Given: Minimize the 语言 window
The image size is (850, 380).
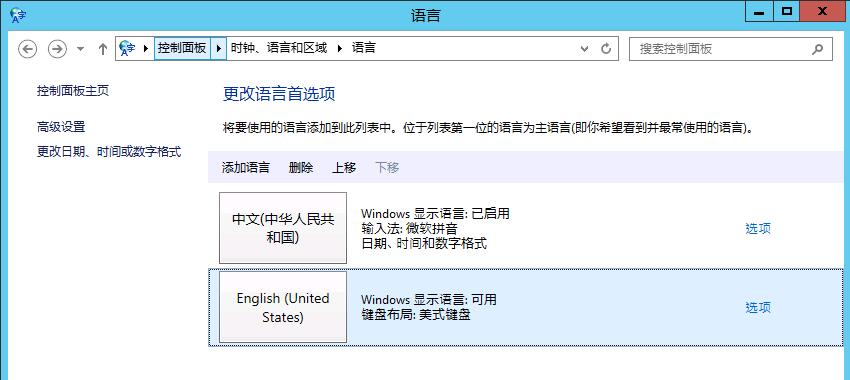Looking at the screenshot, I should point(759,12).
